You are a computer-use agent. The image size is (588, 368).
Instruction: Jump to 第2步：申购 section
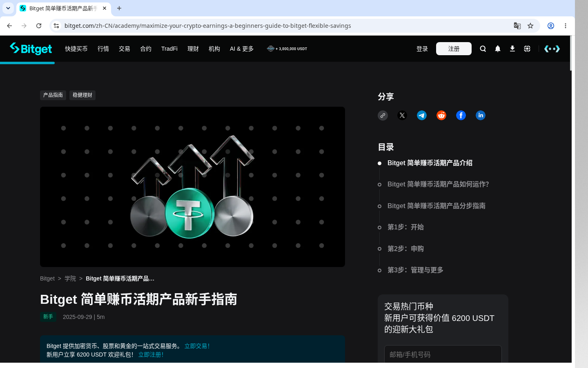coord(405,249)
